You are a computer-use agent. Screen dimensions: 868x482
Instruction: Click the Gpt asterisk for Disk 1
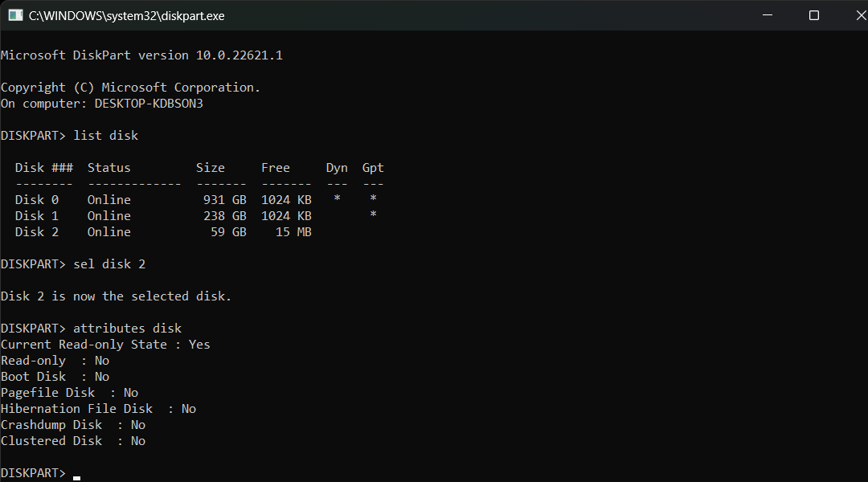pos(373,214)
